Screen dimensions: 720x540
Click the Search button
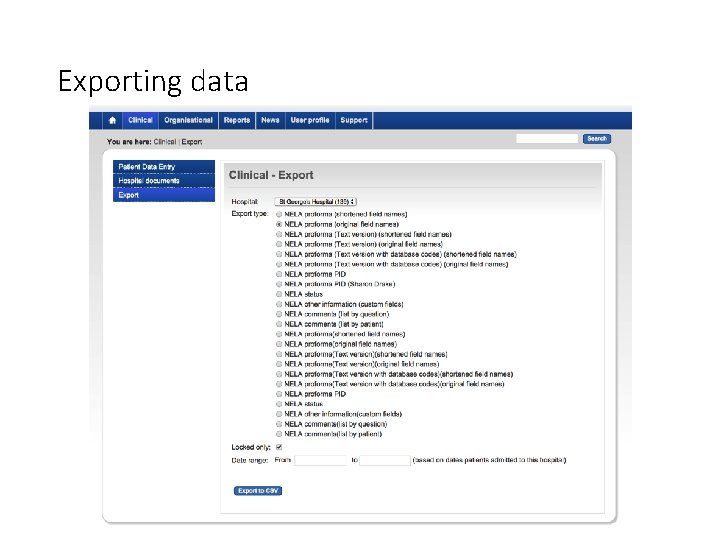[597, 139]
